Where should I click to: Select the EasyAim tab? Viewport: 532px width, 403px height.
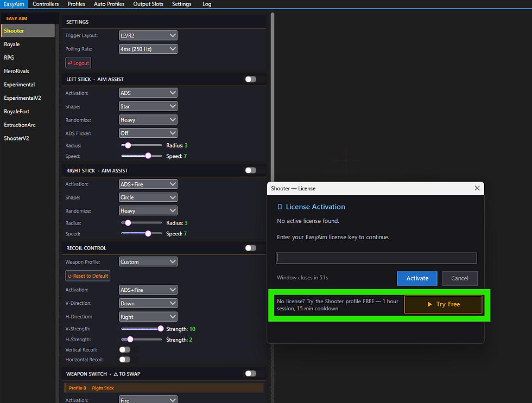pyautogui.click(x=14, y=4)
